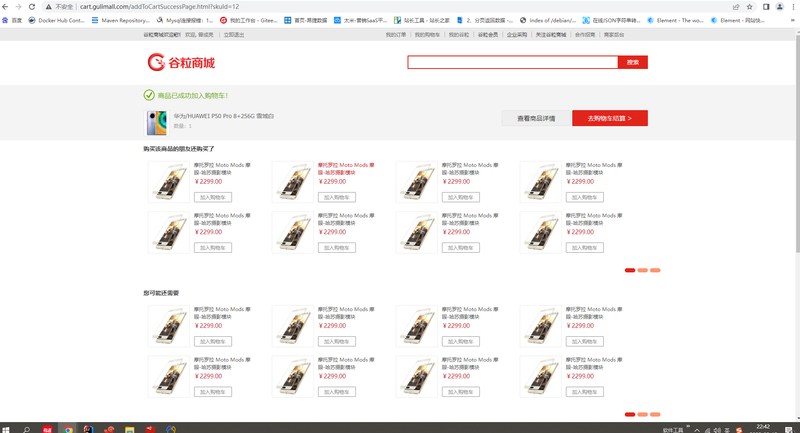
Task: Open 合作招商 in the top navigation
Action: click(x=585, y=35)
